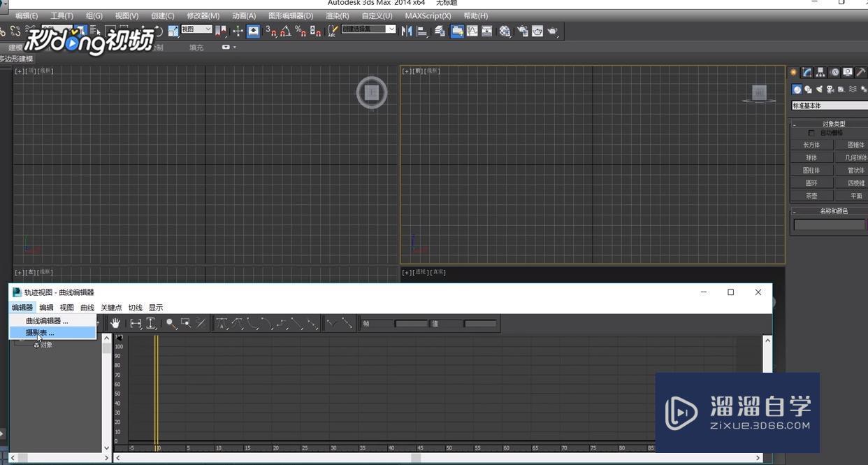Select the Pan hand tool in Track View
The height and width of the screenshot is (465, 868).
click(116, 323)
